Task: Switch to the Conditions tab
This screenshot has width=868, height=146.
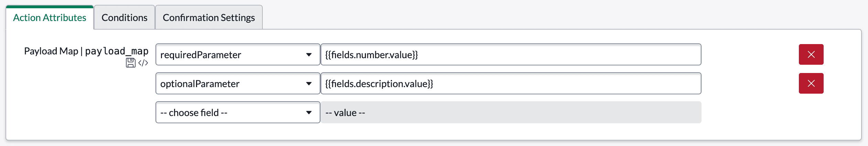Action: click(124, 18)
